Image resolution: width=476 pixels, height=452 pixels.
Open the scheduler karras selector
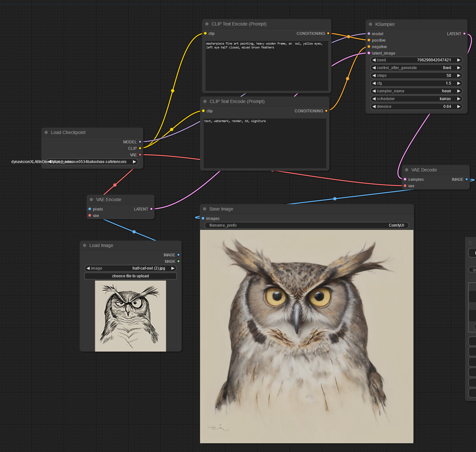[416, 99]
